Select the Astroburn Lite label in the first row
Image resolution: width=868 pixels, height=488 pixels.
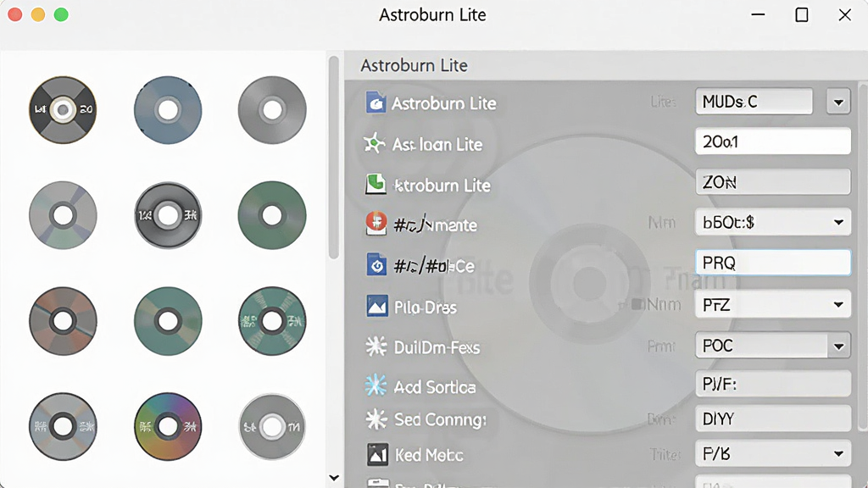(x=443, y=103)
